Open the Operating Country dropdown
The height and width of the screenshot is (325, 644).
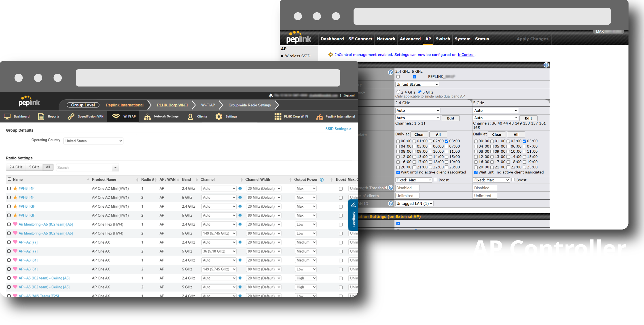(x=93, y=141)
